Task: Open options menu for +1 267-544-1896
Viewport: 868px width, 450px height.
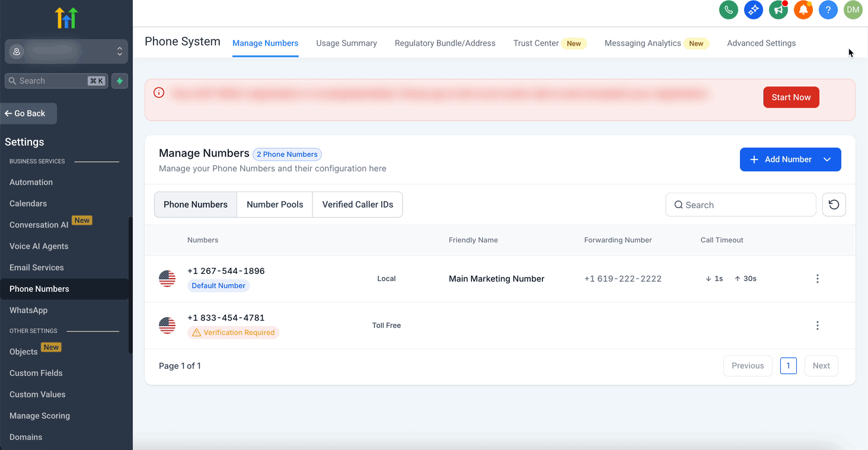Action: click(x=818, y=279)
